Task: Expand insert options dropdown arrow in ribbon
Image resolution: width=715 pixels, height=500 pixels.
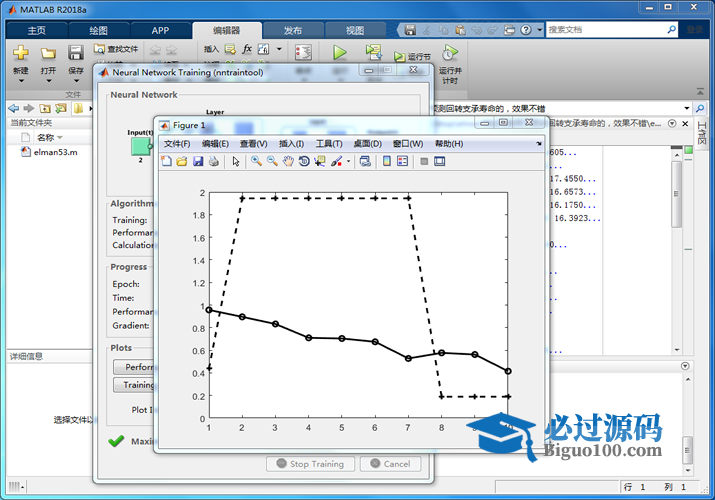Action: click(x=279, y=49)
